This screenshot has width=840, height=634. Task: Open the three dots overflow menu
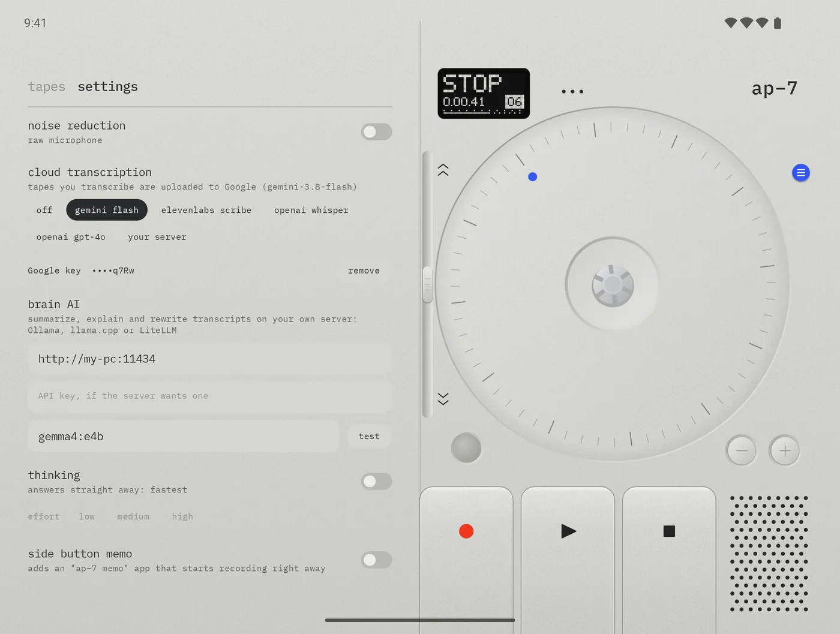[572, 92]
